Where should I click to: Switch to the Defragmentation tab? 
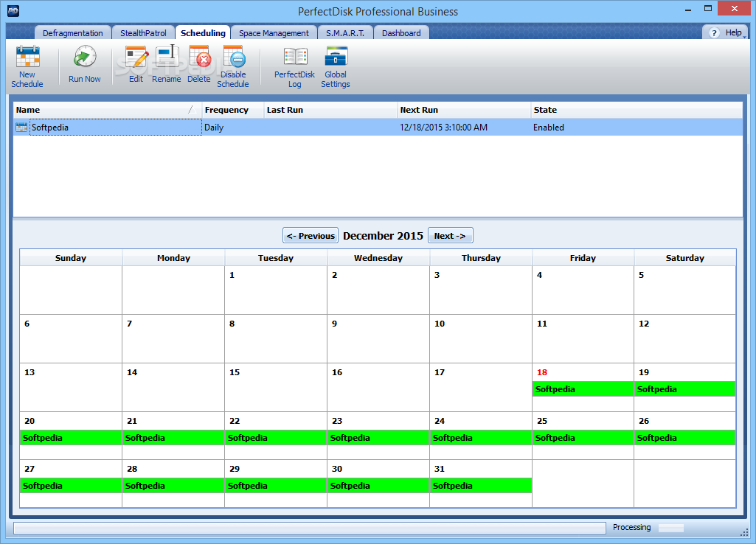point(73,32)
